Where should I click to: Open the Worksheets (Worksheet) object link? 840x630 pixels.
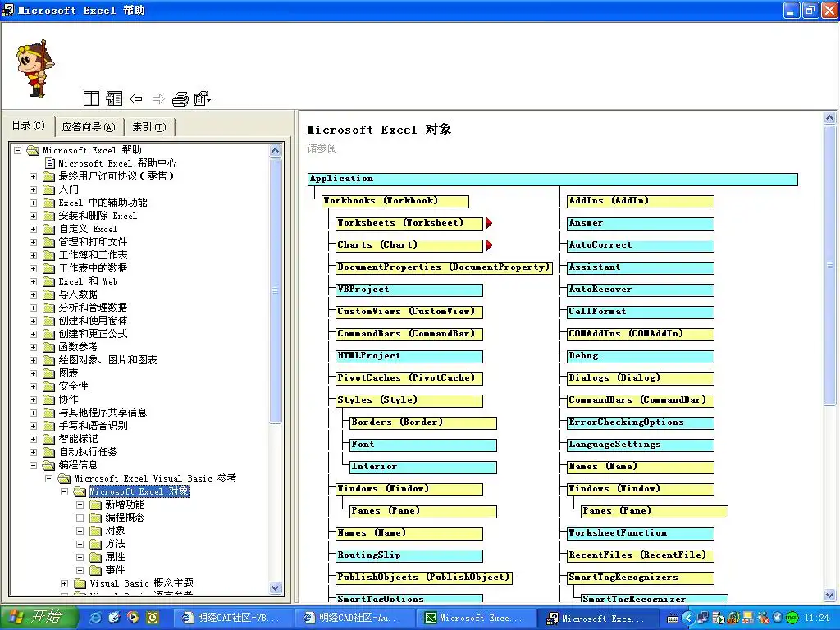point(410,223)
